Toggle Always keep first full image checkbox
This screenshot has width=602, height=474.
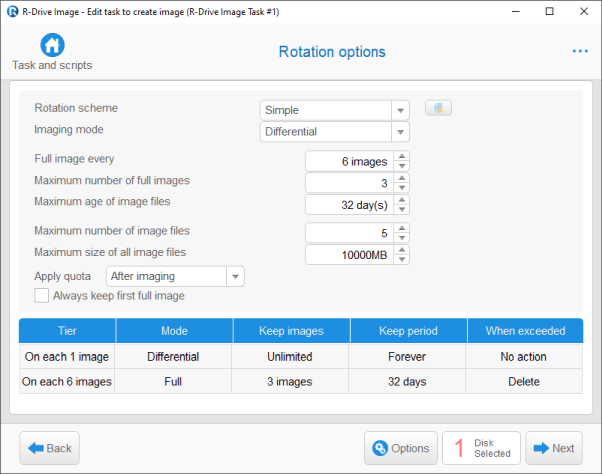41,296
